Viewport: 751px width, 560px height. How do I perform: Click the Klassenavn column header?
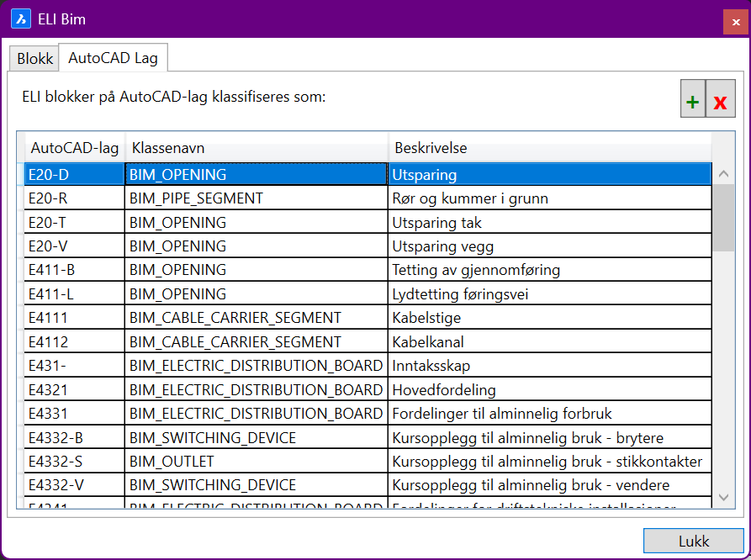pyautogui.click(x=256, y=148)
